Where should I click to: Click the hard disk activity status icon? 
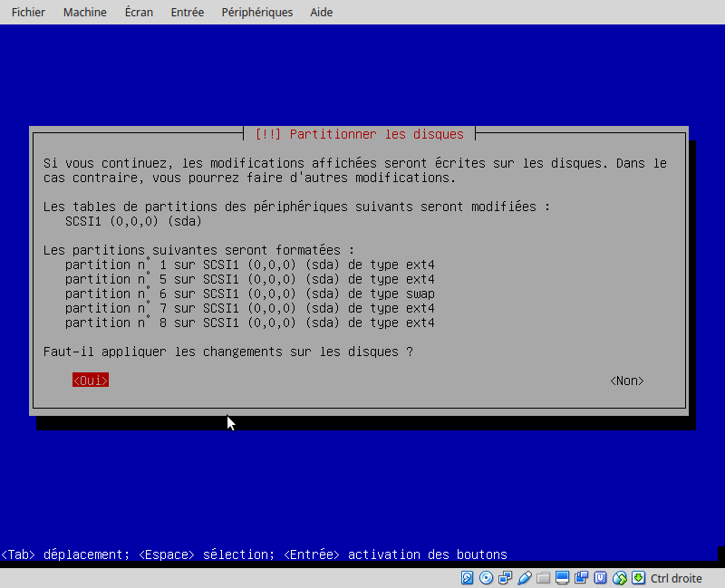coord(467,578)
